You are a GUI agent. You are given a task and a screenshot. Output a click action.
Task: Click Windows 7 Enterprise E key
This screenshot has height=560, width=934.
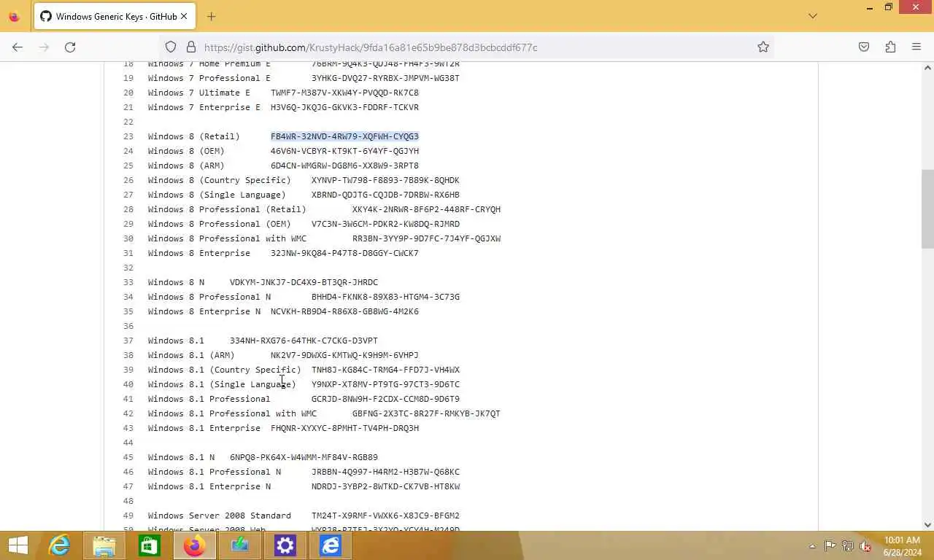344,107
